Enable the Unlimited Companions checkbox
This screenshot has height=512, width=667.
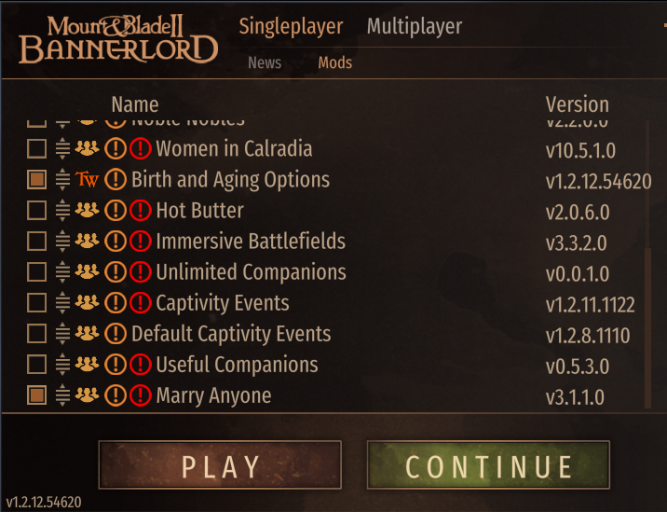pos(37,272)
